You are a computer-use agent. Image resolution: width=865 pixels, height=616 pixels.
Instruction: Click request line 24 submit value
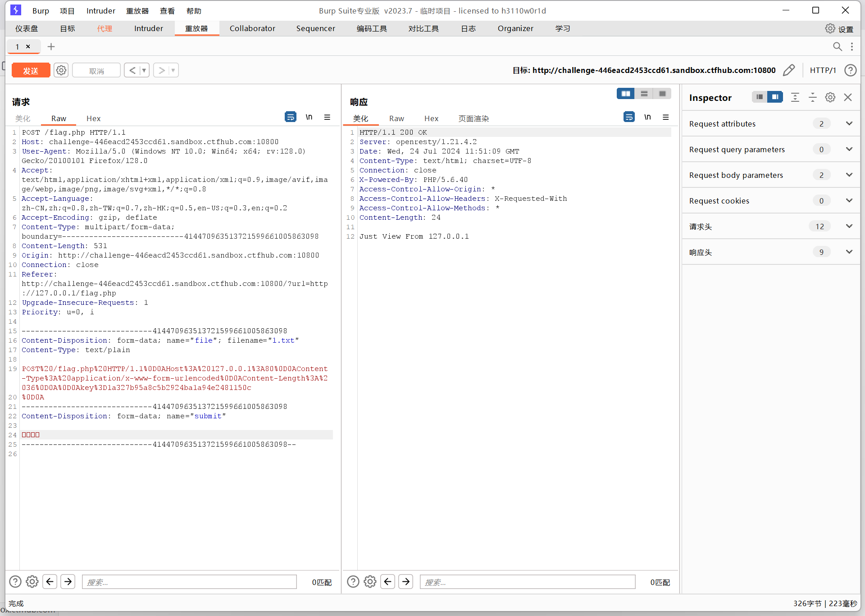click(31, 435)
